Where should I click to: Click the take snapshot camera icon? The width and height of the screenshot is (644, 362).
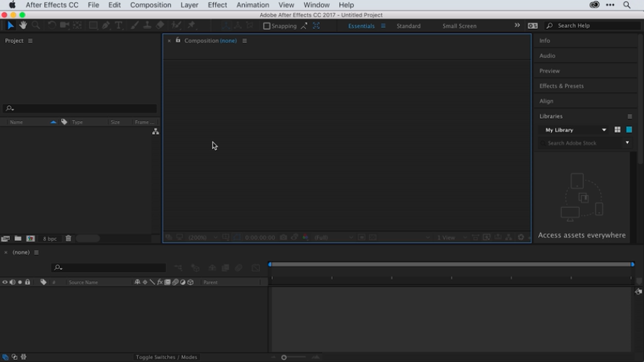(283, 237)
